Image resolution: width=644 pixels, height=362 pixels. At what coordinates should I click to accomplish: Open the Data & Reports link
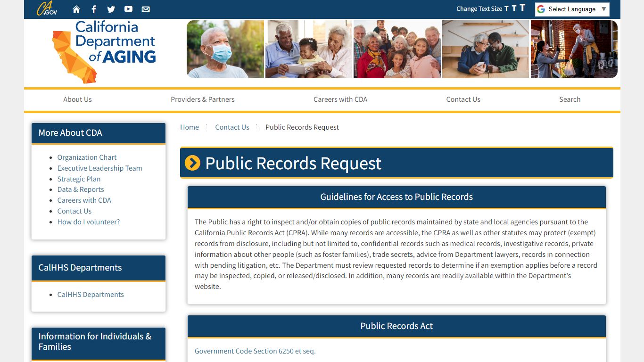click(x=81, y=189)
